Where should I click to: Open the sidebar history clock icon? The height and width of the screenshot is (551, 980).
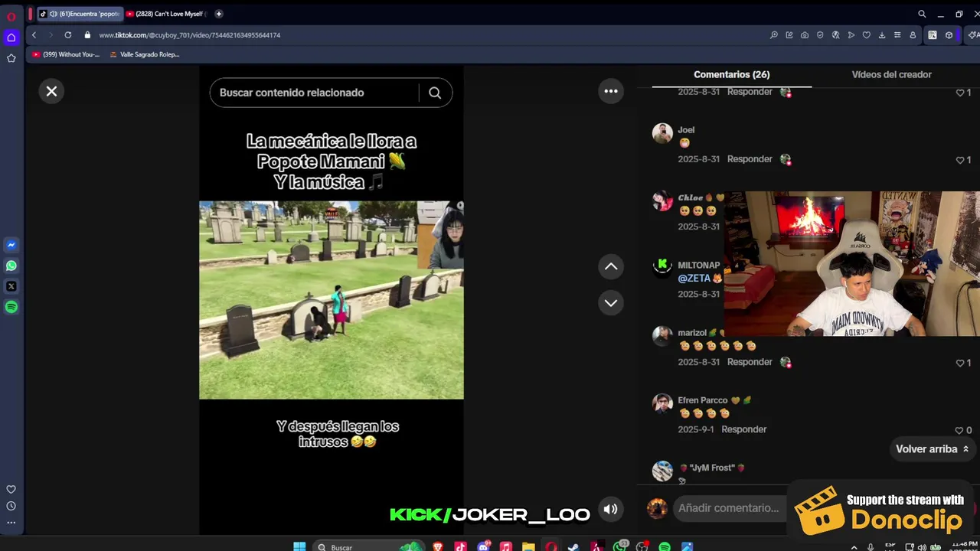[11, 506]
